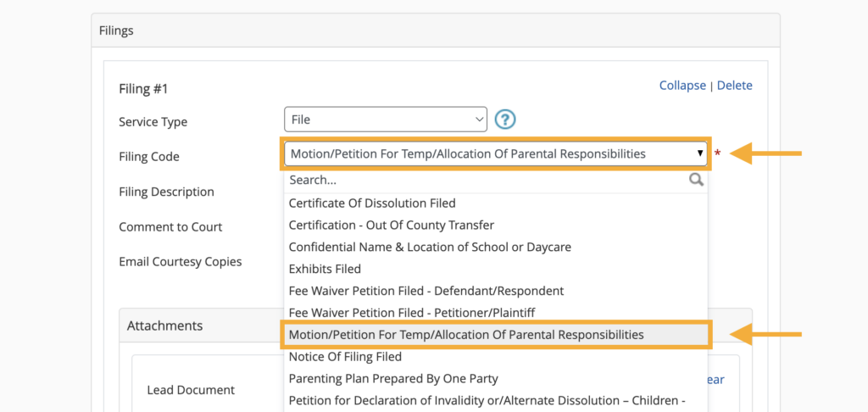Click the Attachments panel header

coord(165,326)
